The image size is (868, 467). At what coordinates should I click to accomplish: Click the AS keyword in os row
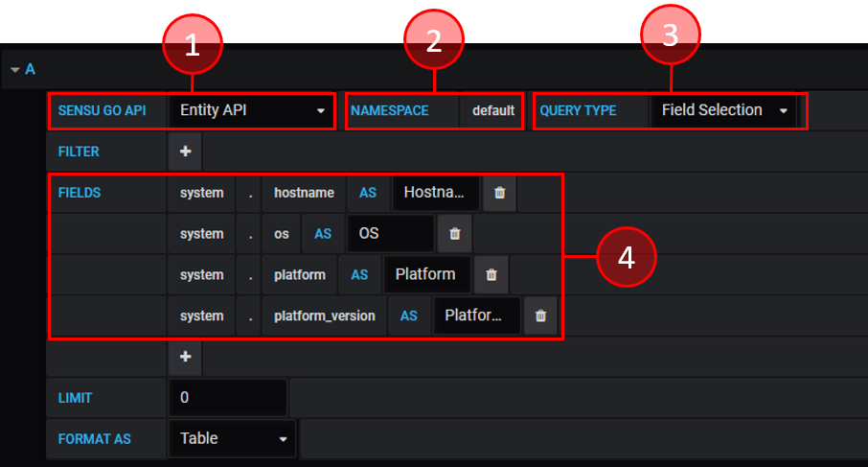pyautogui.click(x=323, y=234)
